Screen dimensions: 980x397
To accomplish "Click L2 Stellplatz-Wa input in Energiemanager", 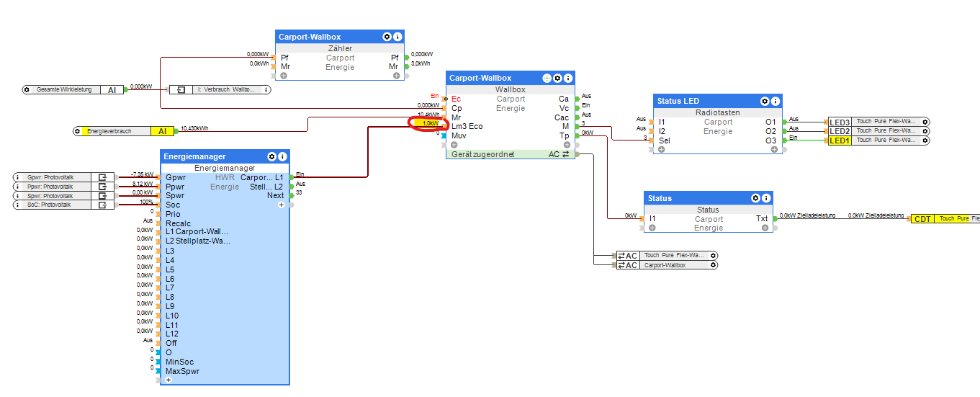I will 198,241.
